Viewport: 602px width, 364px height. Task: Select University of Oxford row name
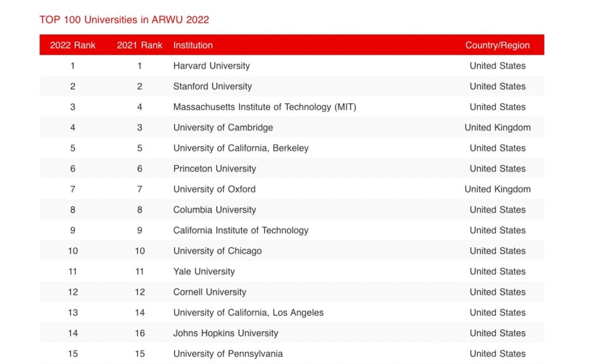pos(214,189)
